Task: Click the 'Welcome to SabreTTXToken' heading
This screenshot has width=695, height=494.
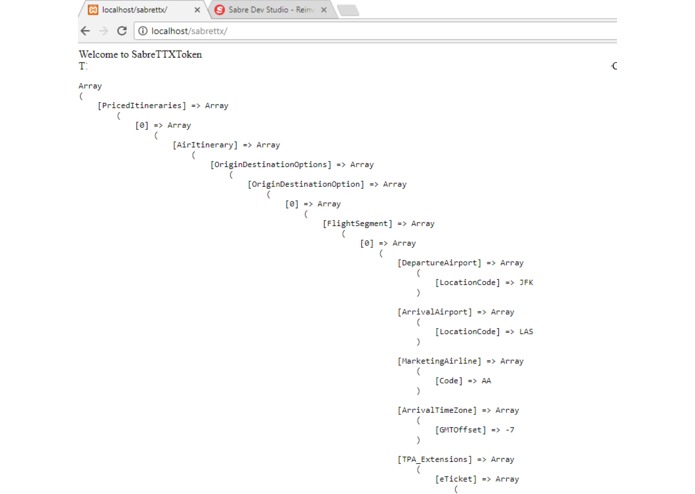Action: (140, 54)
